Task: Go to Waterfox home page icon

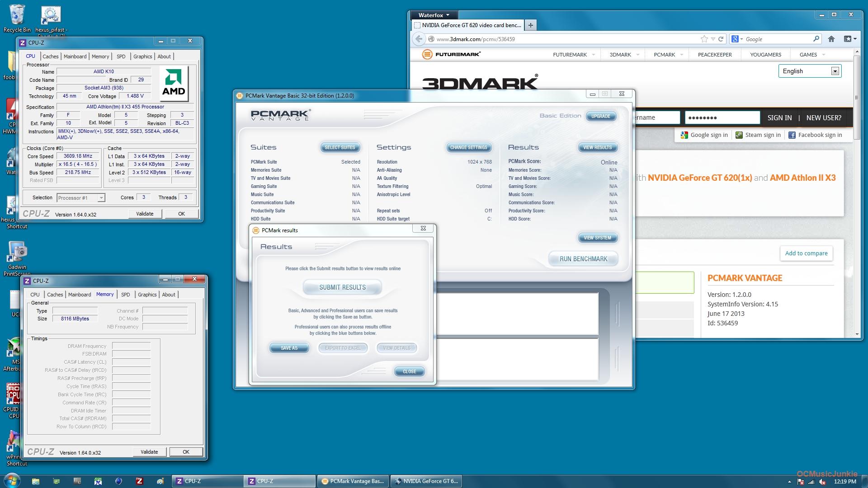Action: [x=831, y=39]
